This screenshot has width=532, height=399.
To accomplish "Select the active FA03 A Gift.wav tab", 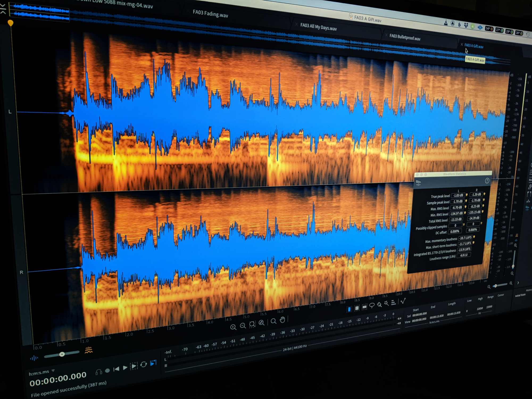I will (474, 46).
